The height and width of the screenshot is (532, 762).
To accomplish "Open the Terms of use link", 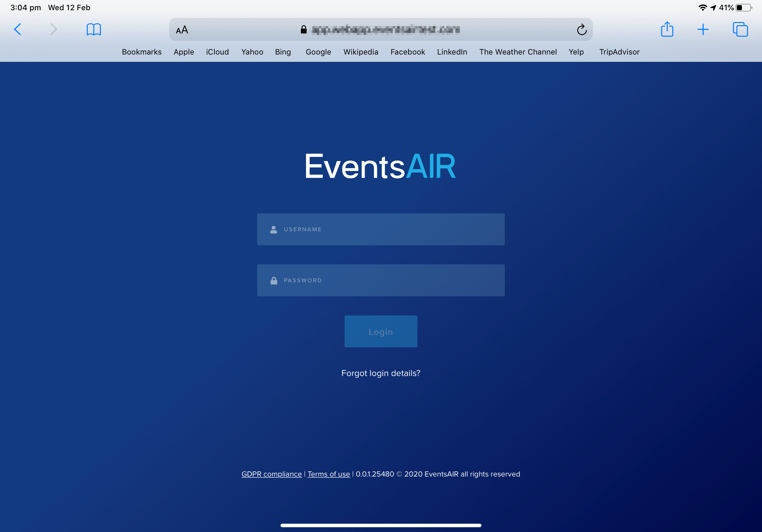I will [x=329, y=474].
